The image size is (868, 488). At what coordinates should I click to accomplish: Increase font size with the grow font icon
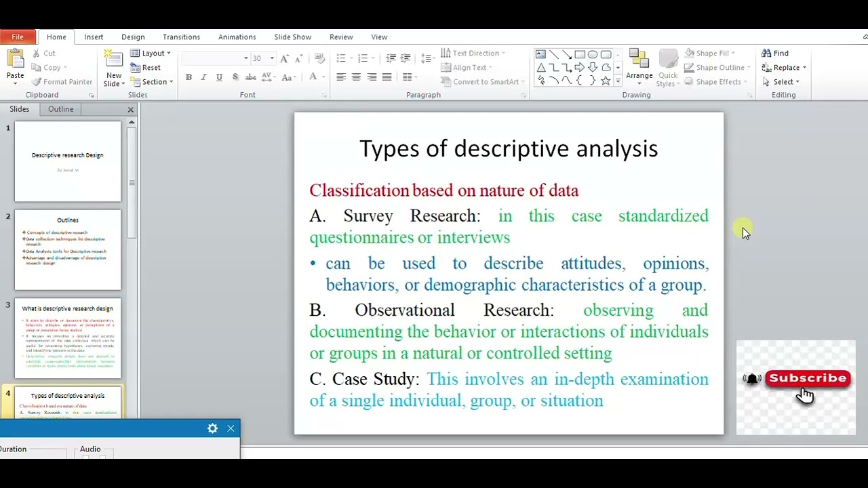tap(284, 58)
